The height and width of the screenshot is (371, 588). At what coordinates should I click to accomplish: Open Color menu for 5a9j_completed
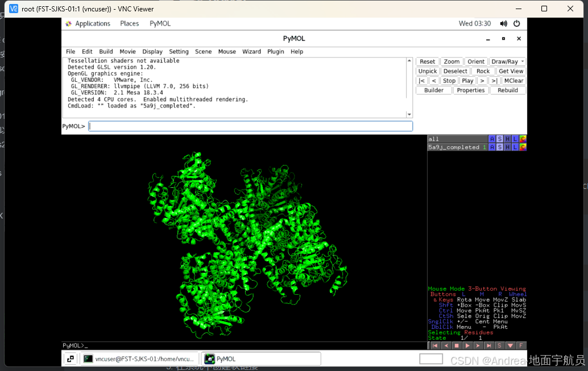(x=523, y=147)
